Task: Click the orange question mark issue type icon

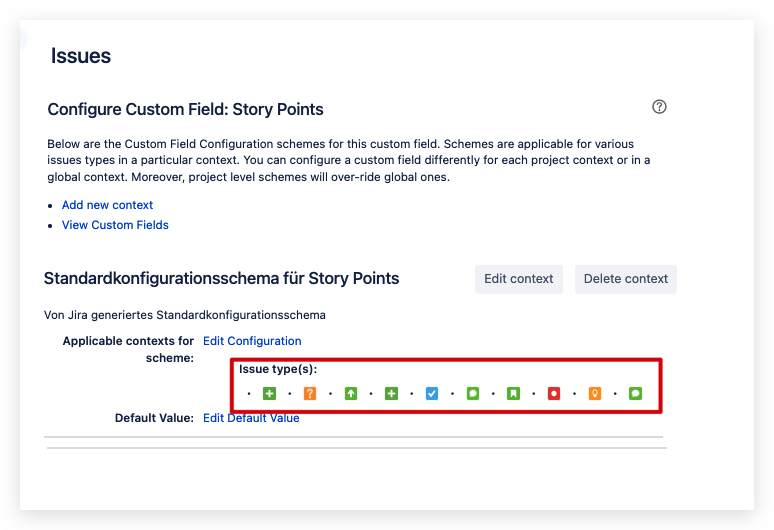Action: click(x=310, y=393)
